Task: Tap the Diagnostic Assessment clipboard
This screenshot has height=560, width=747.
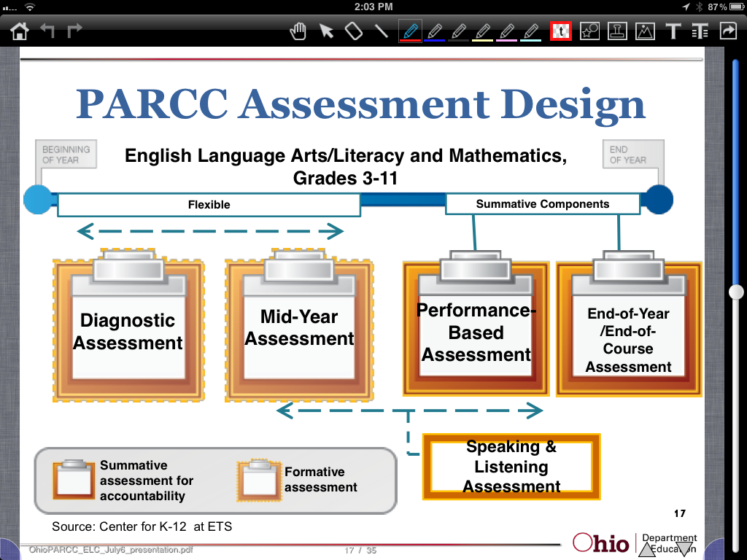Action: (x=128, y=324)
